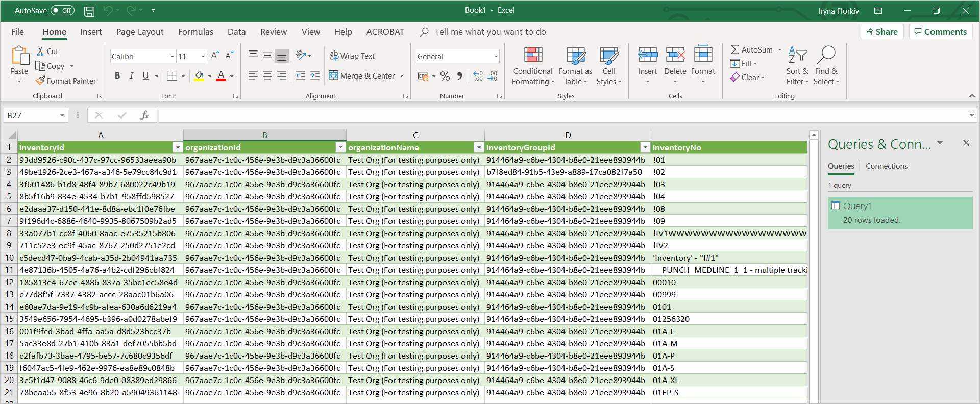Click the Cut scissors icon
The image size is (980, 404).
coord(40,51)
